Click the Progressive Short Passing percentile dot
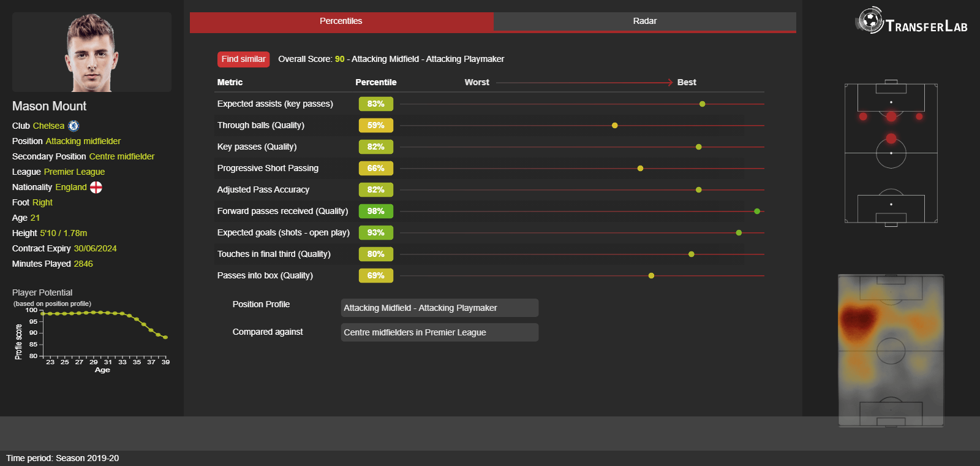This screenshot has height=466, width=980. pyautogui.click(x=641, y=169)
